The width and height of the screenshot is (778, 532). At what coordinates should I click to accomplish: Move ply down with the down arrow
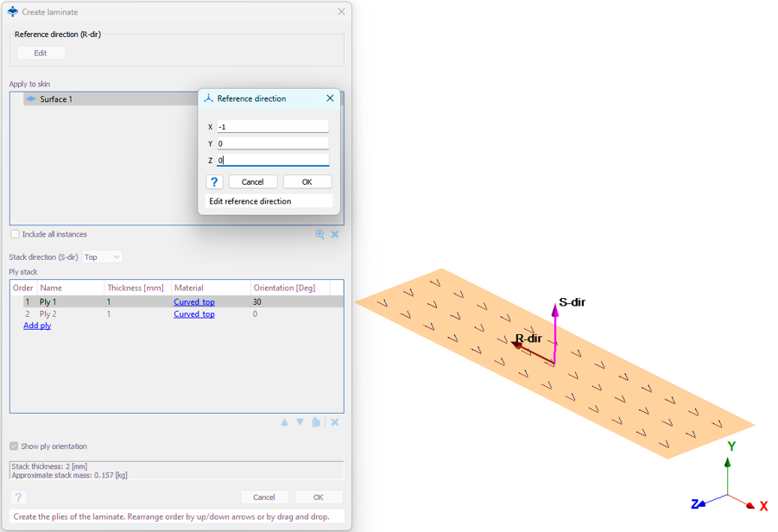coord(300,422)
